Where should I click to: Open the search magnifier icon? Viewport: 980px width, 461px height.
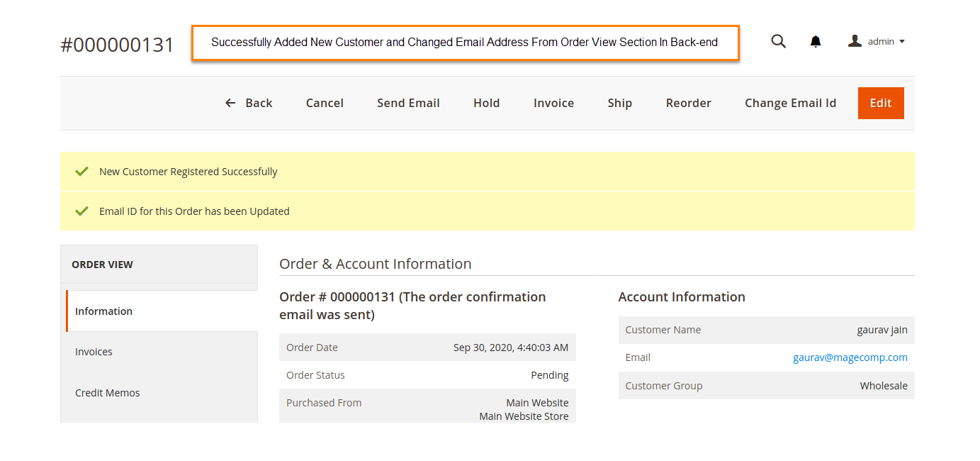[x=778, y=42]
